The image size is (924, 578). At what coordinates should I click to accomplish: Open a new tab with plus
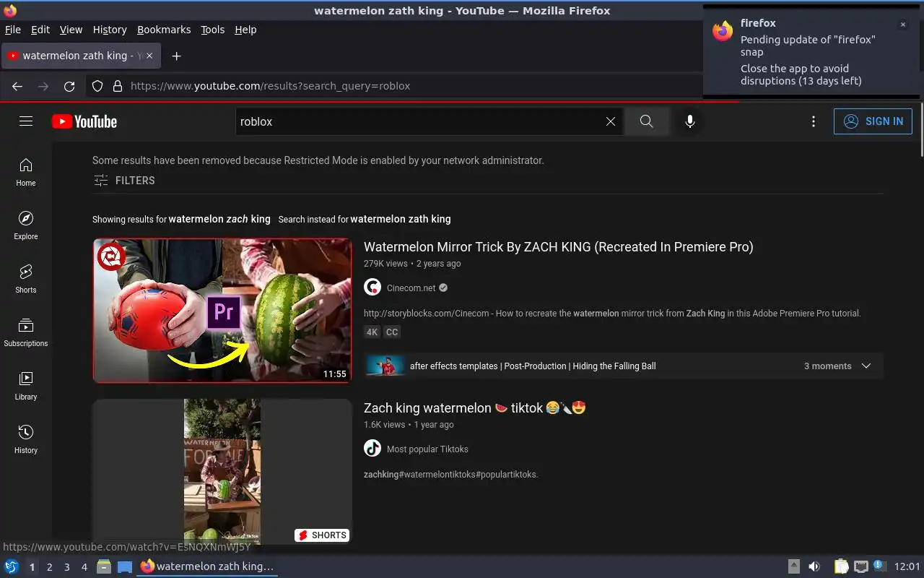coord(176,56)
